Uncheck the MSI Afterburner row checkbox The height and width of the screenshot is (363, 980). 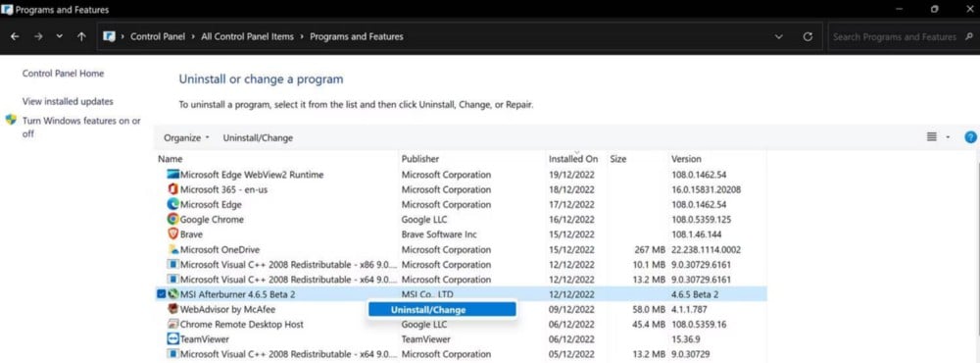tap(162, 294)
